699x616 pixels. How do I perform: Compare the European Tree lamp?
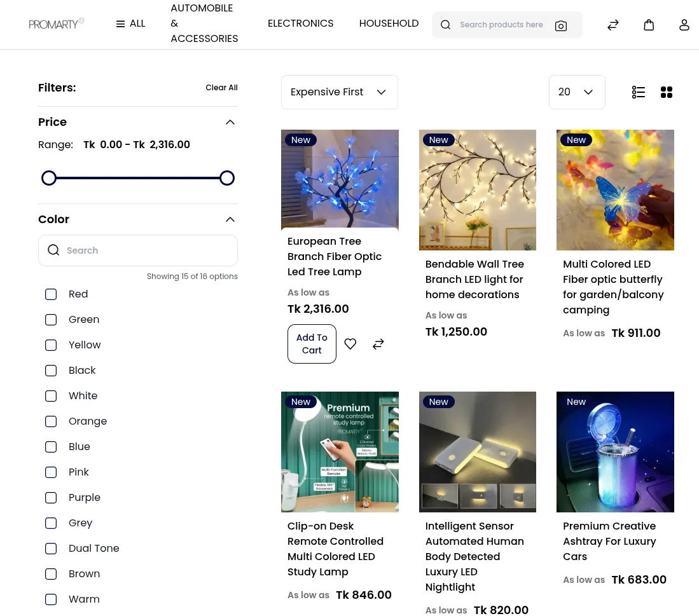[378, 344]
